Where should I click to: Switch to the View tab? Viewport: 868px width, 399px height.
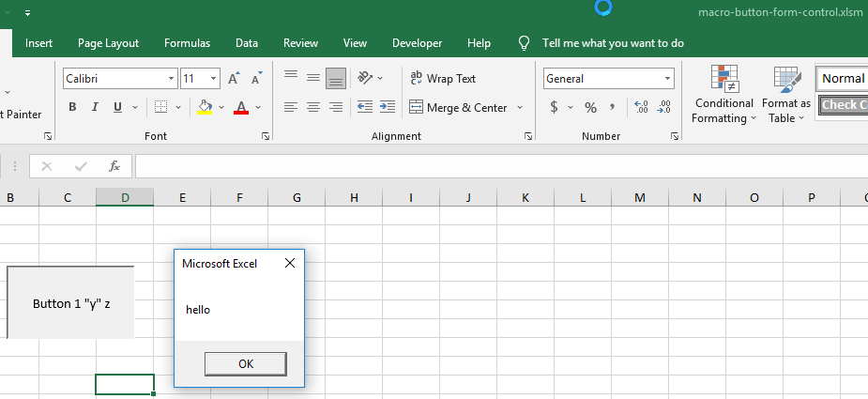pos(355,43)
